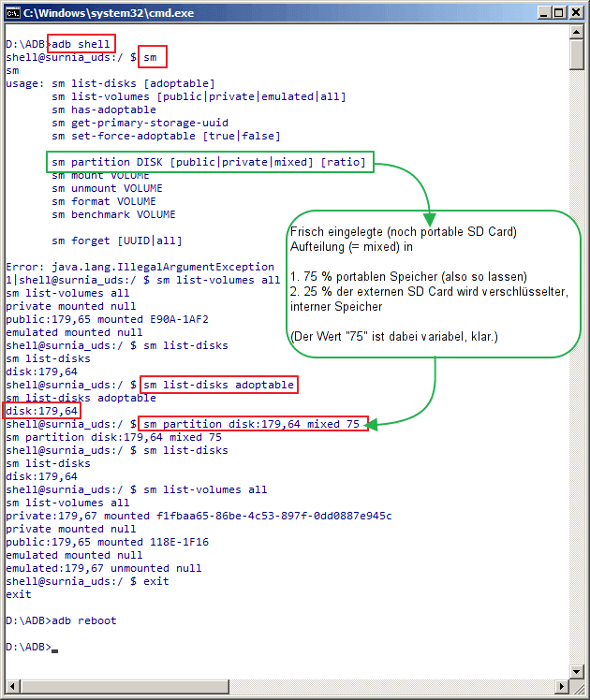Click 'public:179,65 mounted E90A-1AF2' line
The height and width of the screenshot is (700, 590).
click(107, 320)
